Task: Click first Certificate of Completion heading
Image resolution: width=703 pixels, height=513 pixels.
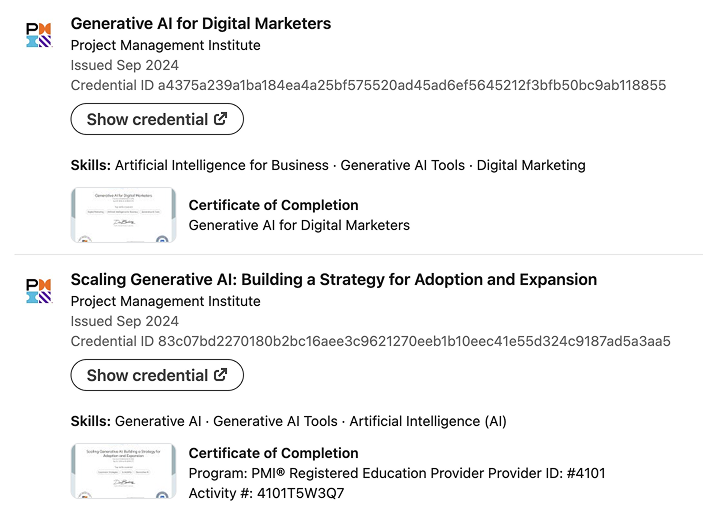Action: 273,205
